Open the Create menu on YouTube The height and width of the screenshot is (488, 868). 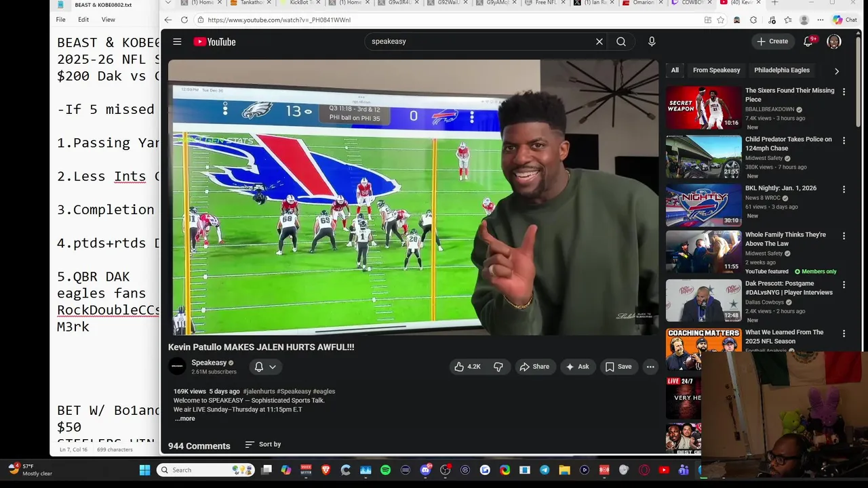(772, 41)
